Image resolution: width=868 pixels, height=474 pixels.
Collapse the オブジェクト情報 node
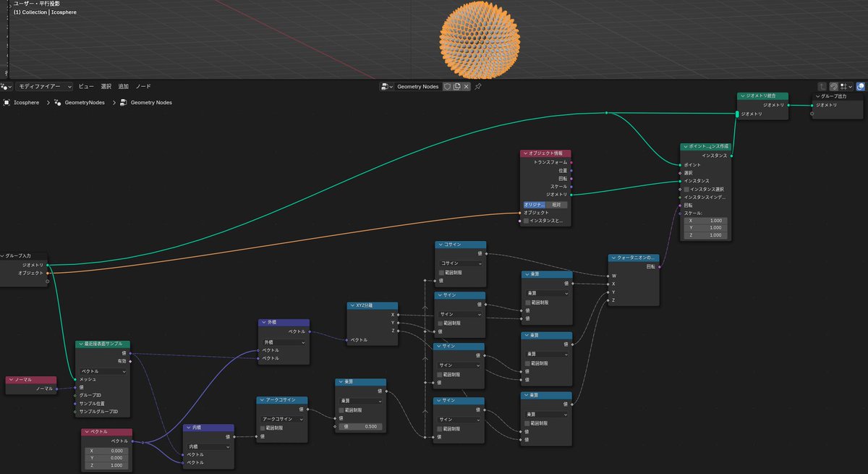[525, 153]
